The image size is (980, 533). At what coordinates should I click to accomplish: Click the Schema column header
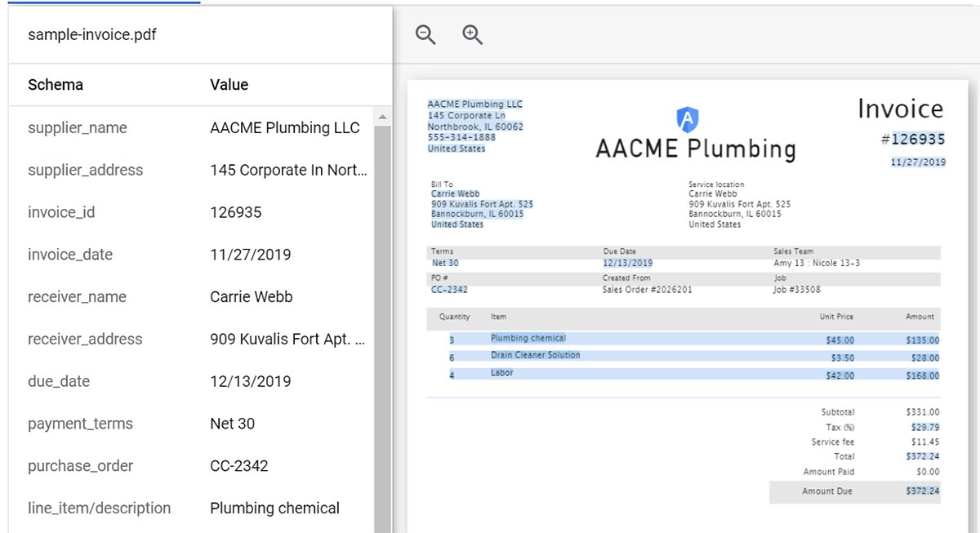coord(53,84)
